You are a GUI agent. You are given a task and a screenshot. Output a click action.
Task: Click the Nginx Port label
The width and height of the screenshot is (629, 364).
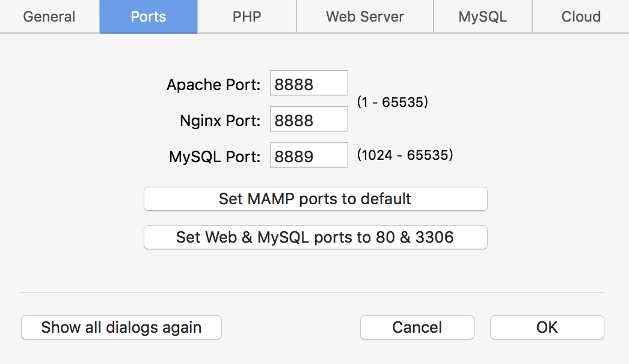click(220, 121)
